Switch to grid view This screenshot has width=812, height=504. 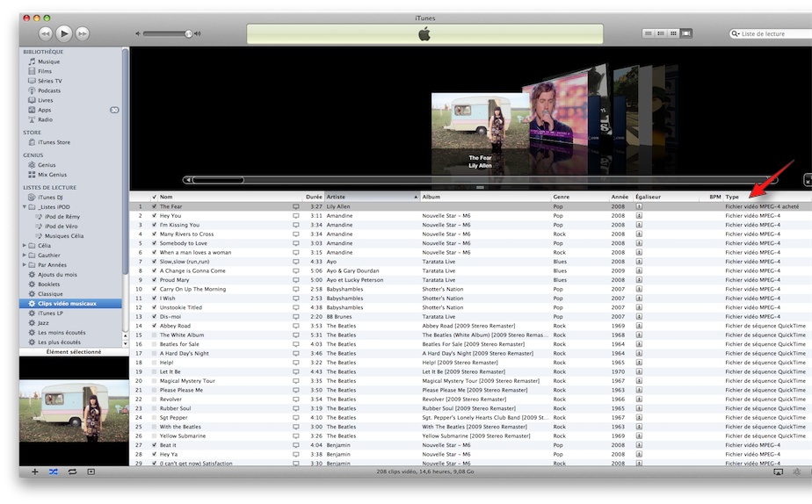click(673, 33)
